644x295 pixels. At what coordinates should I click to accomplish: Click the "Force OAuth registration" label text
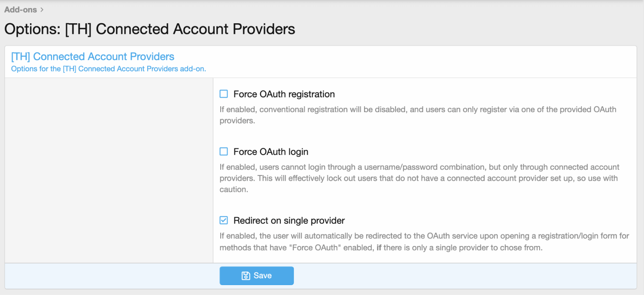click(x=284, y=94)
